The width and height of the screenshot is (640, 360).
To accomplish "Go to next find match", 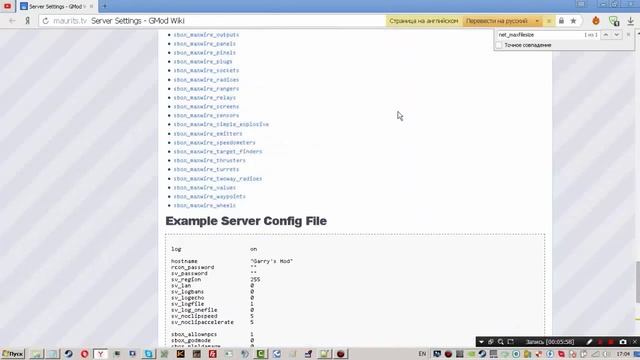I will tap(616, 35).
